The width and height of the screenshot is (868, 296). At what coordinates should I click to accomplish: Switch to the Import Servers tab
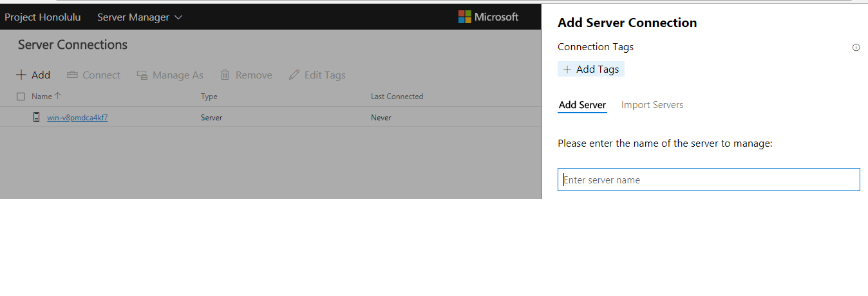(652, 105)
